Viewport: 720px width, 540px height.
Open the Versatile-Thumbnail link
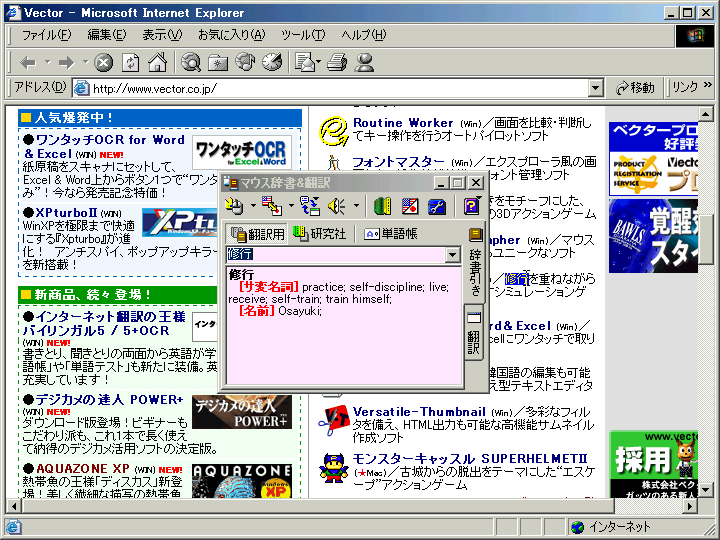pyautogui.click(x=419, y=411)
